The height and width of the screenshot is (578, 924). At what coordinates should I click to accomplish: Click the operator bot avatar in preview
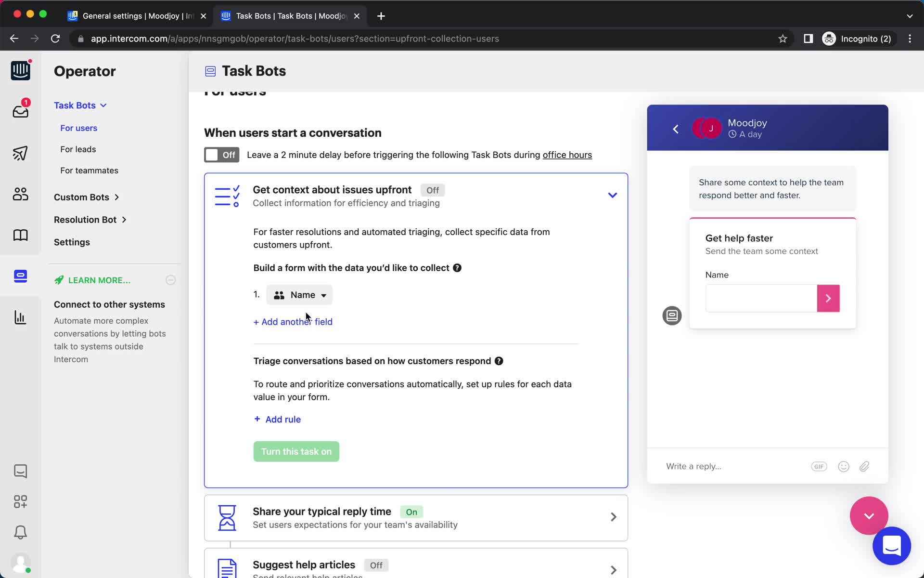pos(672,315)
